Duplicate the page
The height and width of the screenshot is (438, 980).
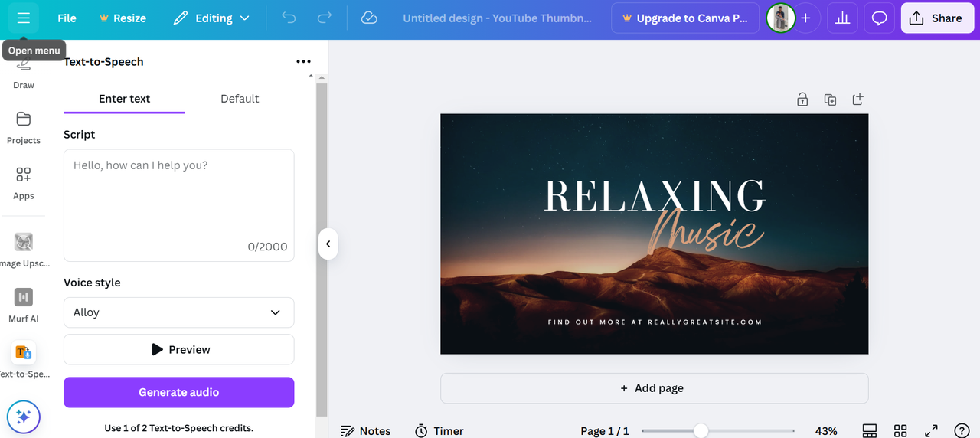(830, 100)
